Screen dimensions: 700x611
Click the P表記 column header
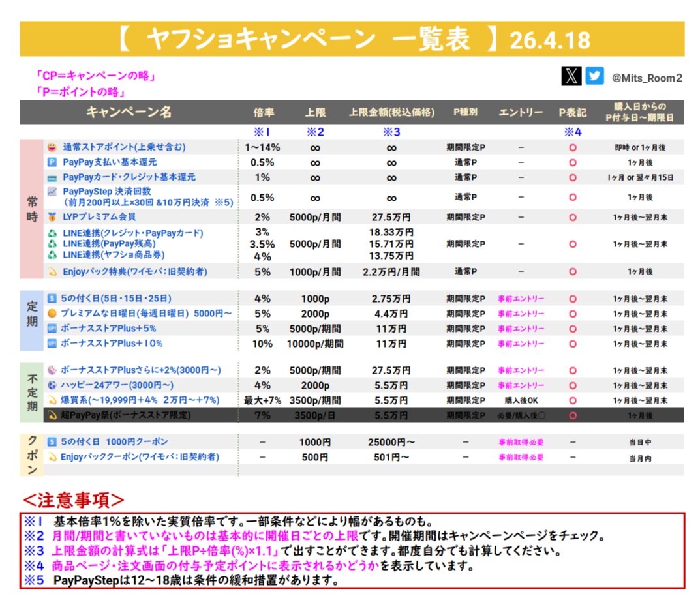pyautogui.click(x=573, y=112)
